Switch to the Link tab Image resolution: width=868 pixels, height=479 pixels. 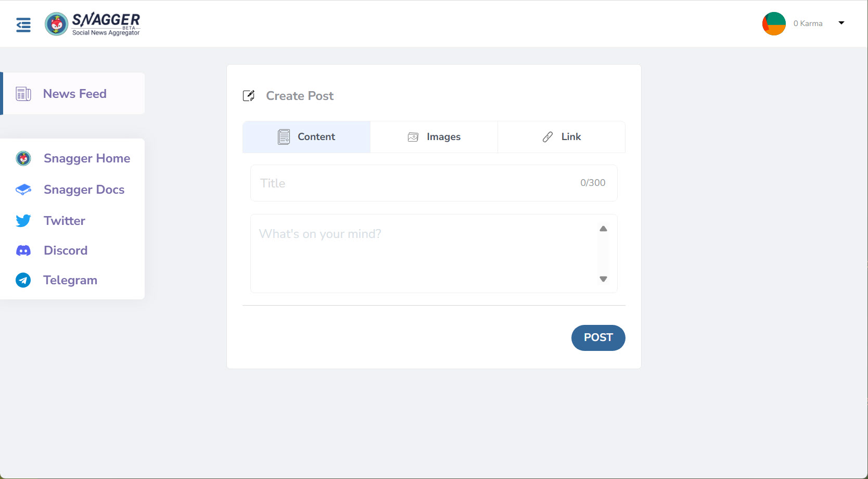click(x=561, y=137)
